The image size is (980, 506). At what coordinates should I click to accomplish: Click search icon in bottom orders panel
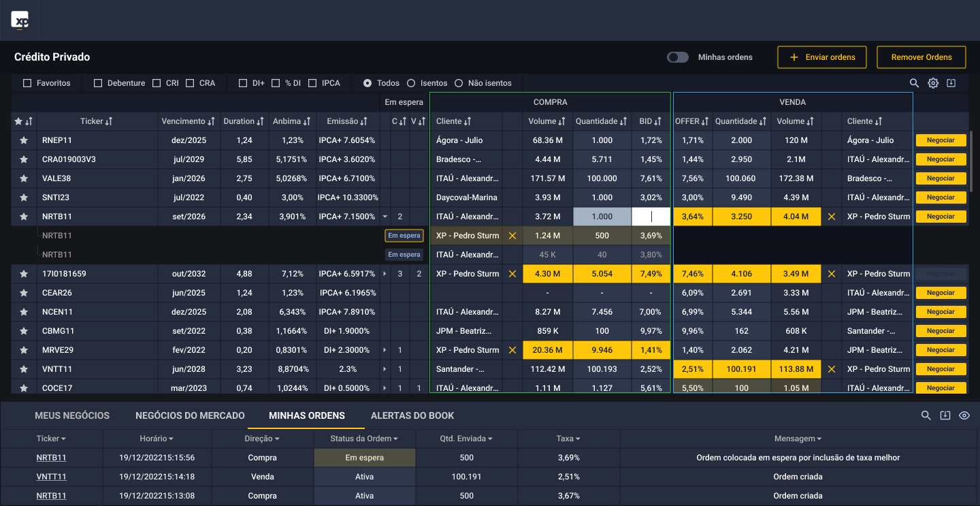coord(926,415)
